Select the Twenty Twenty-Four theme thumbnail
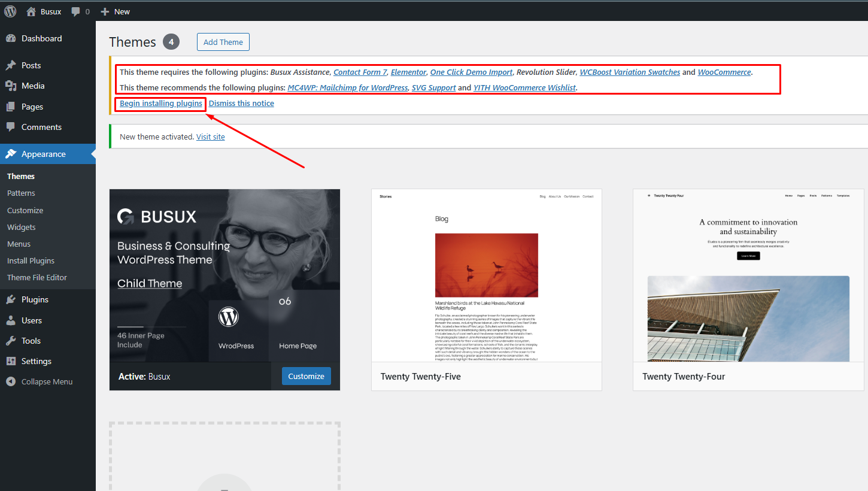This screenshot has height=491, width=868. pos(748,275)
